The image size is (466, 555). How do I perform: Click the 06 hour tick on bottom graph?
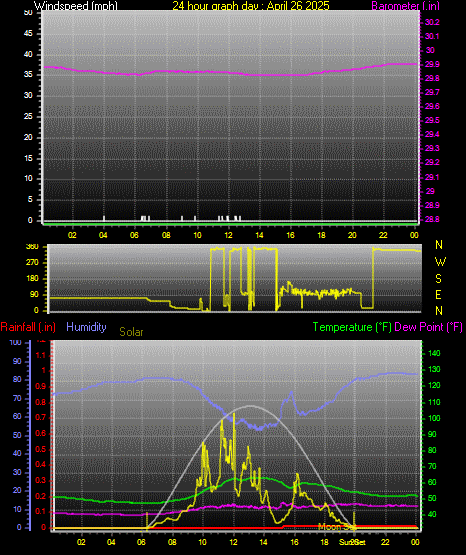pos(142,542)
